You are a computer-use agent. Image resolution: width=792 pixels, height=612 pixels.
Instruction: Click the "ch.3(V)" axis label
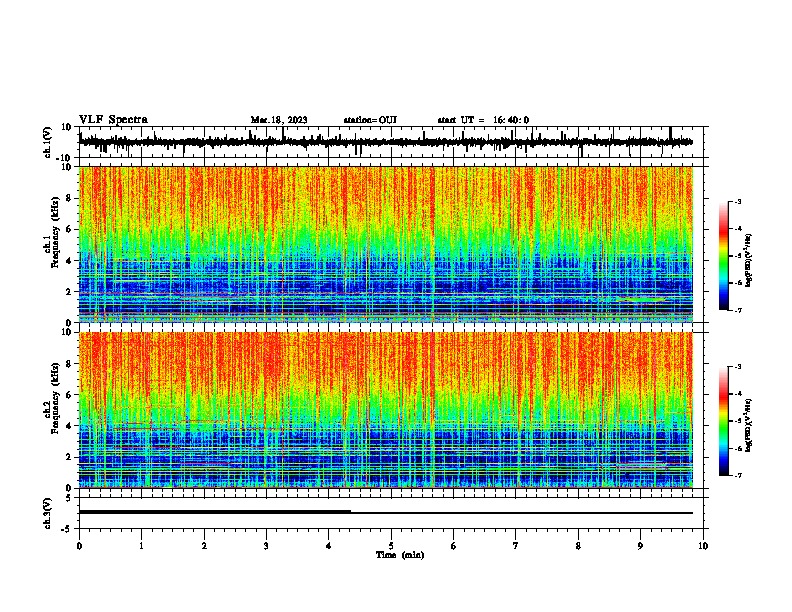click(48, 513)
